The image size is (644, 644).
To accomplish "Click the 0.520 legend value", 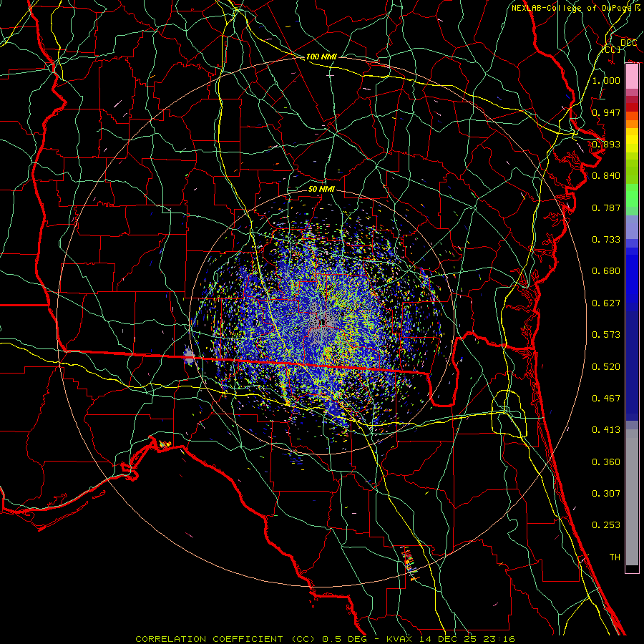I will pyautogui.click(x=606, y=367).
